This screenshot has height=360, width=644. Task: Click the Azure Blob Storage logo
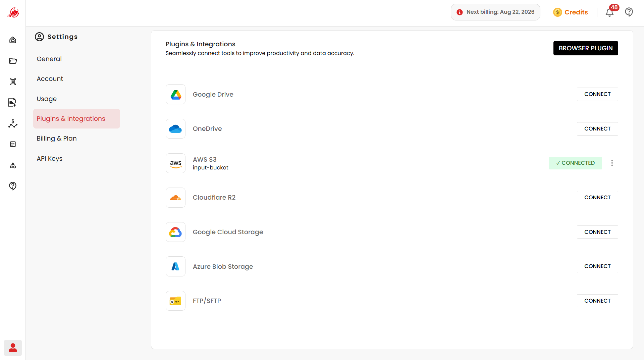coord(175,266)
